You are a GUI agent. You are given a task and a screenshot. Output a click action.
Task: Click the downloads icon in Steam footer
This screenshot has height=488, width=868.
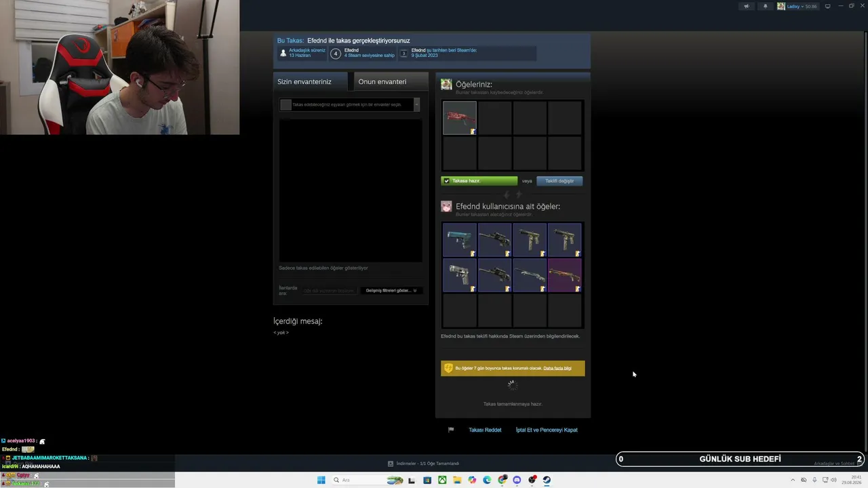pos(391,464)
